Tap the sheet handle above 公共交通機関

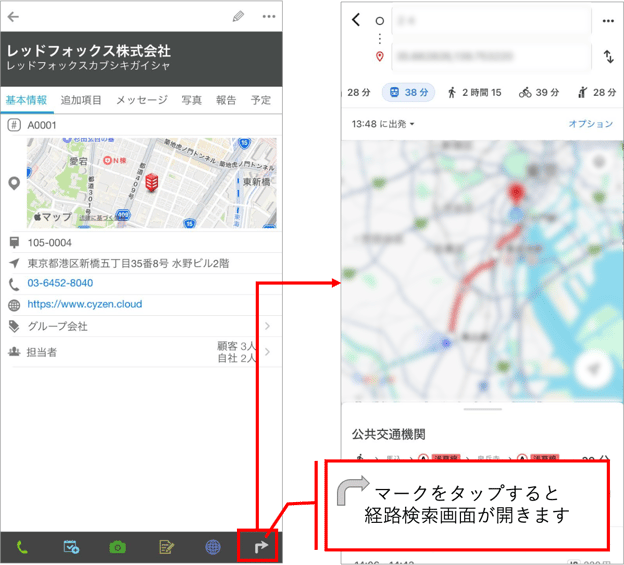[482, 409]
